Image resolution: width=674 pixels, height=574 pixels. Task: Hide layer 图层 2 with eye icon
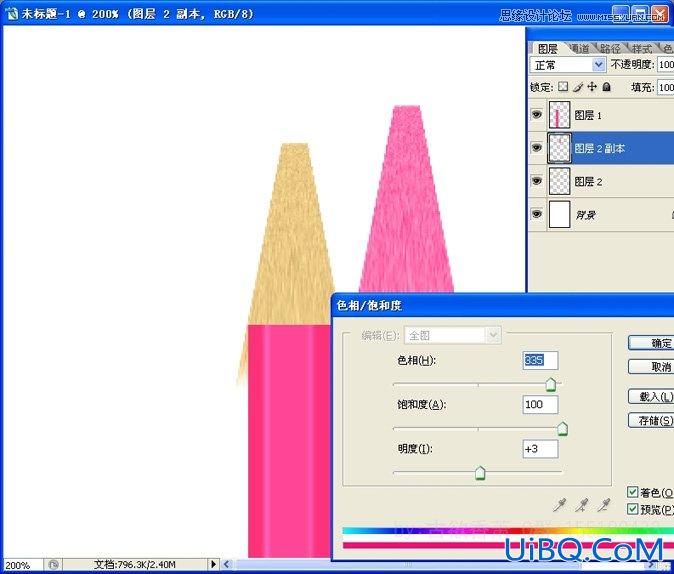(x=536, y=181)
